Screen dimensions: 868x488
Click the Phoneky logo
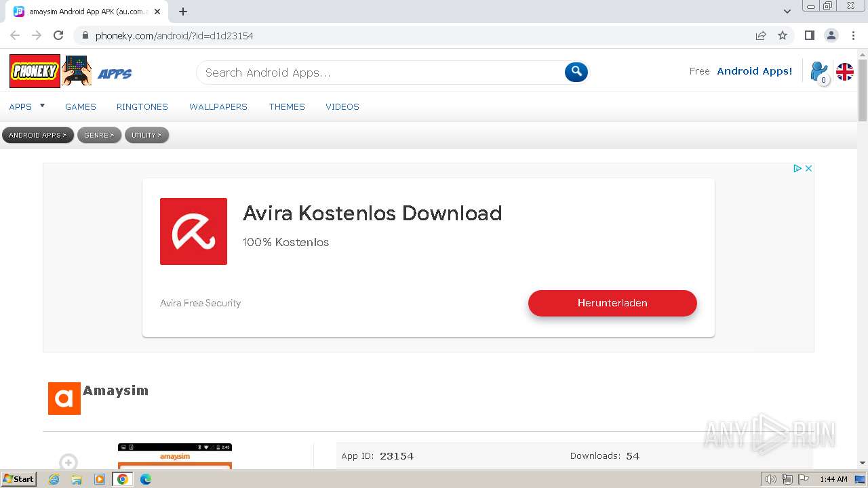click(x=35, y=71)
